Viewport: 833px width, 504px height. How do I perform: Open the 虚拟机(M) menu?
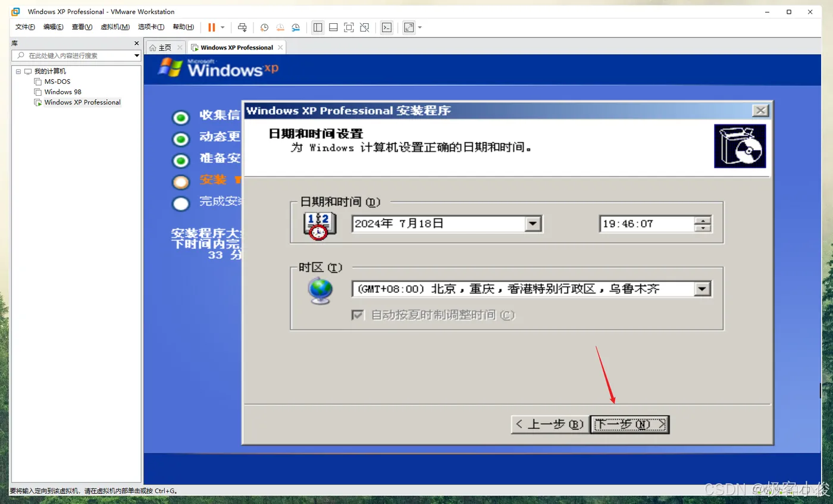click(115, 27)
